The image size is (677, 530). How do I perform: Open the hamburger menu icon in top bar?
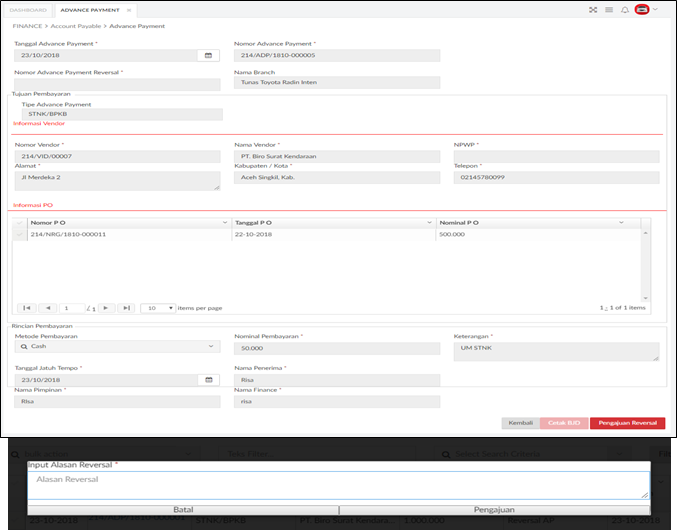(609, 10)
